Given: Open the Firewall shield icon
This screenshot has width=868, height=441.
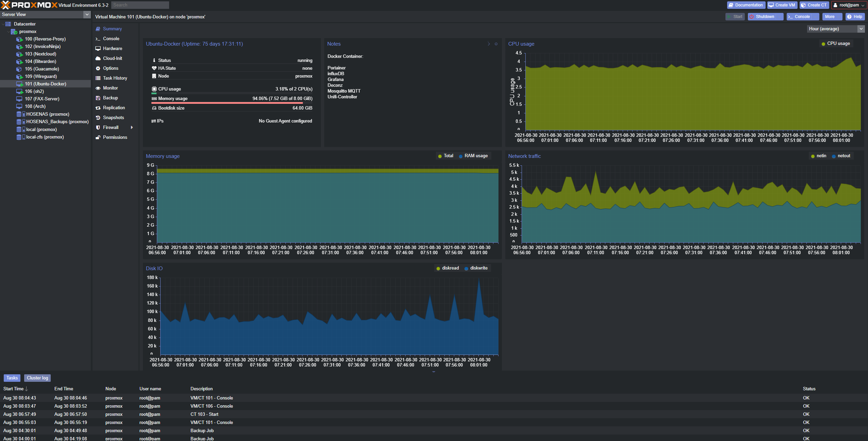Looking at the screenshot, I should click(x=98, y=128).
